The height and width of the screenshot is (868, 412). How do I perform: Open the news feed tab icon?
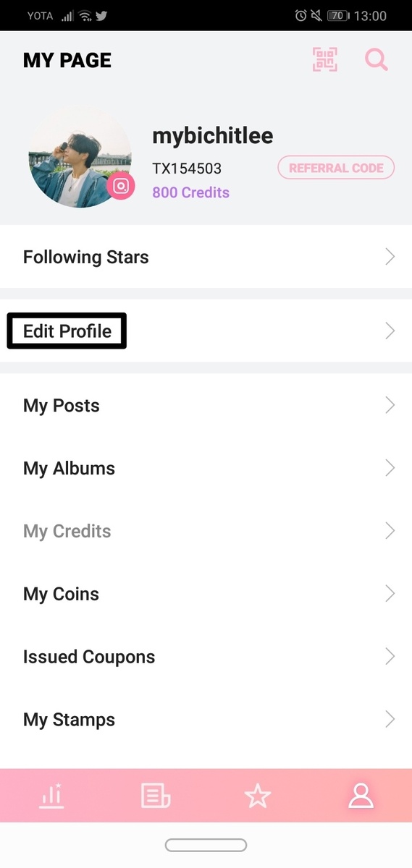(x=155, y=796)
